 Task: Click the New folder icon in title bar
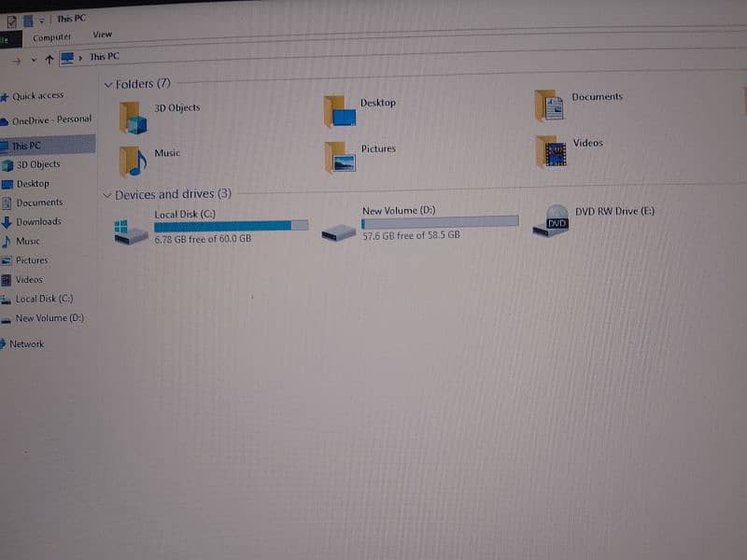click(x=28, y=21)
